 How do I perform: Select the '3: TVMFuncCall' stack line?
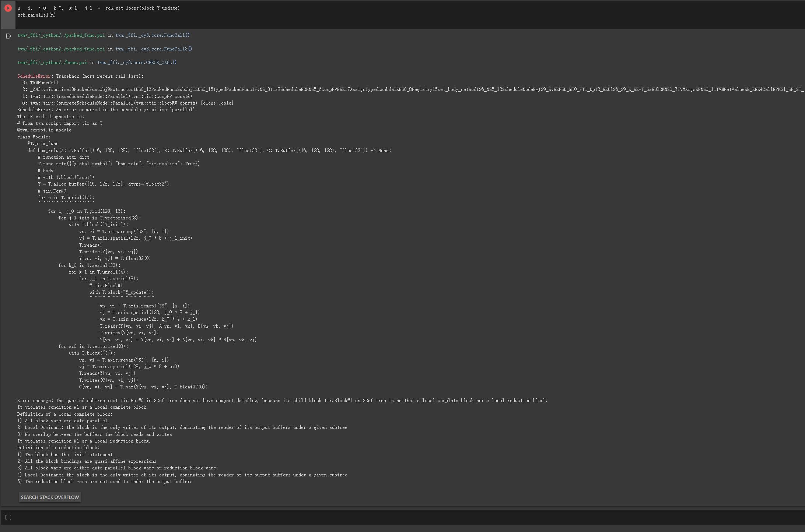point(41,83)
